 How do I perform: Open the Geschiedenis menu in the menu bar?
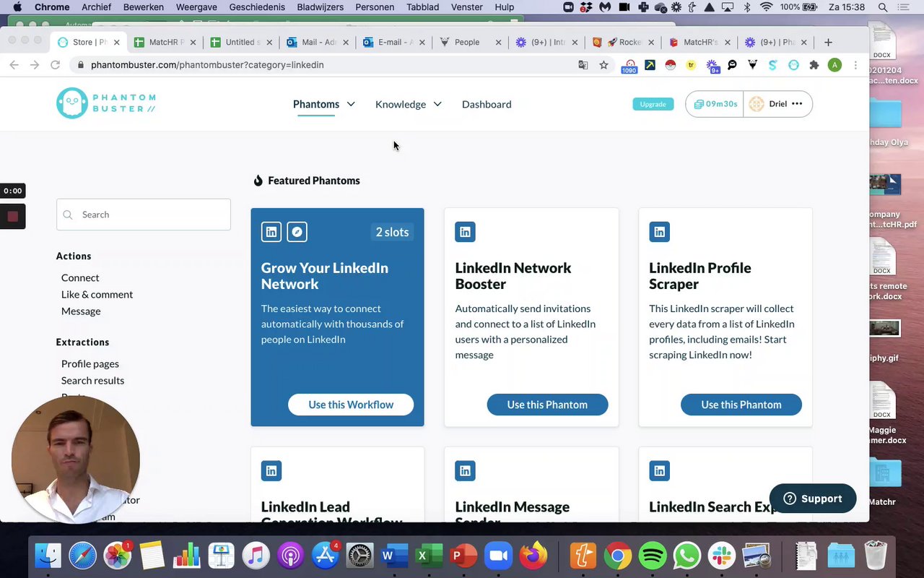(x=257, y=7)
